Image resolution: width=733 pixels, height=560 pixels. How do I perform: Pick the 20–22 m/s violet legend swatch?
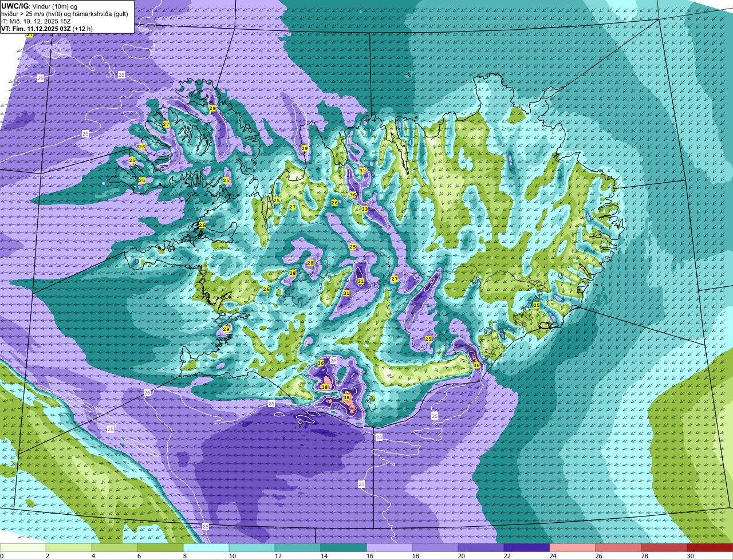point(481,548)
